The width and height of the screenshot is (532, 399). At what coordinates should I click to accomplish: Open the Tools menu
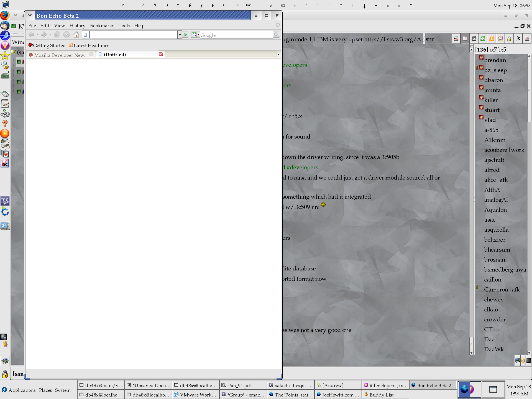pyautogui.click(x=124, y=25)
